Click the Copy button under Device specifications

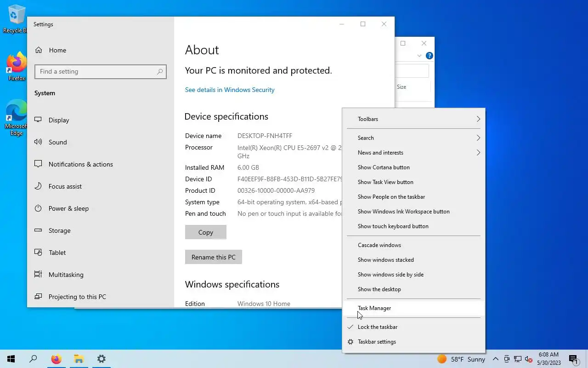click(x=206, y=232)
